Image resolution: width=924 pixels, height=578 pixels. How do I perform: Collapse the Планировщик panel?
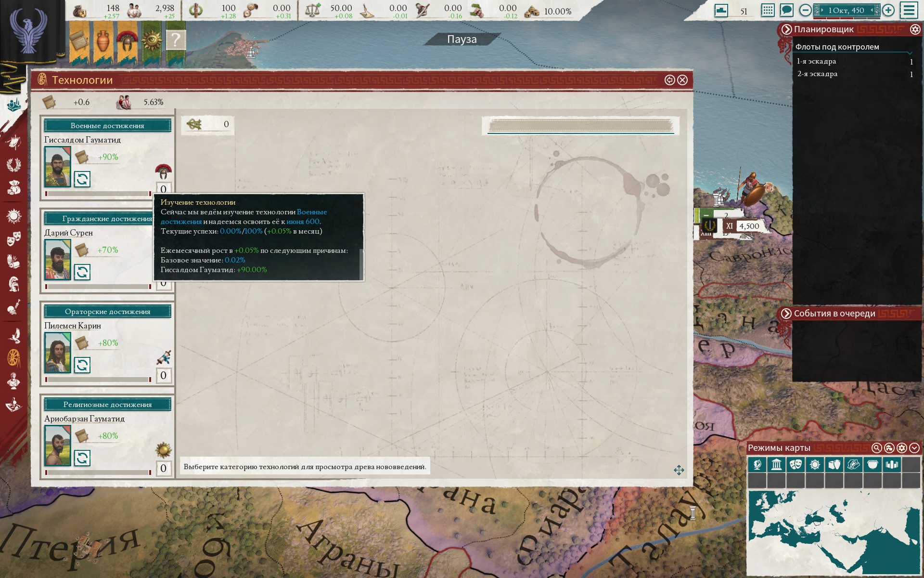(x=786, y=29)
